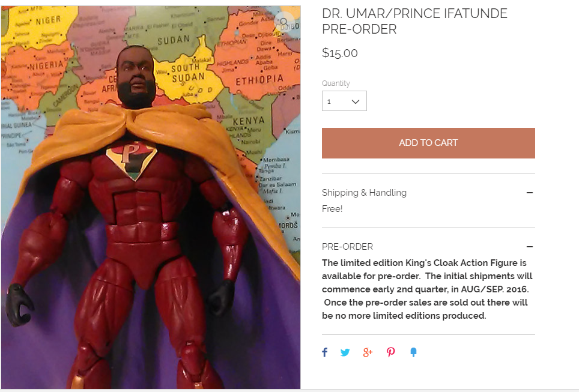Collapse Shipping & Handling with minus icon
The image size is (579, 392).
[530, 193]
